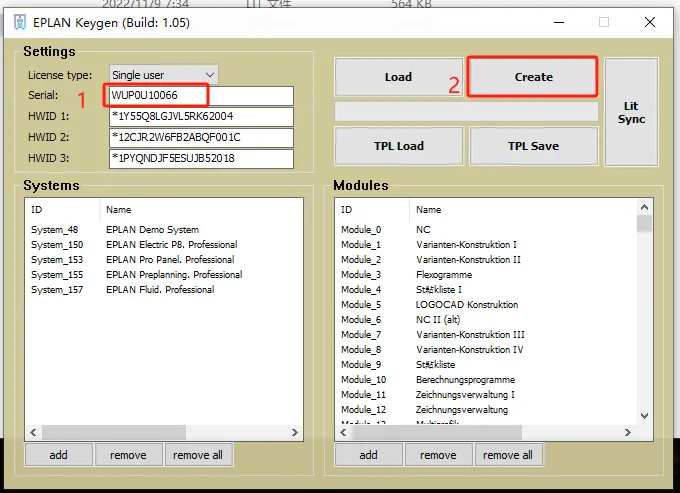Select Module_12 Zeichnungsverwaltung row
The width and height of the screenshot is (680, 493).
[x=486, y=410]
